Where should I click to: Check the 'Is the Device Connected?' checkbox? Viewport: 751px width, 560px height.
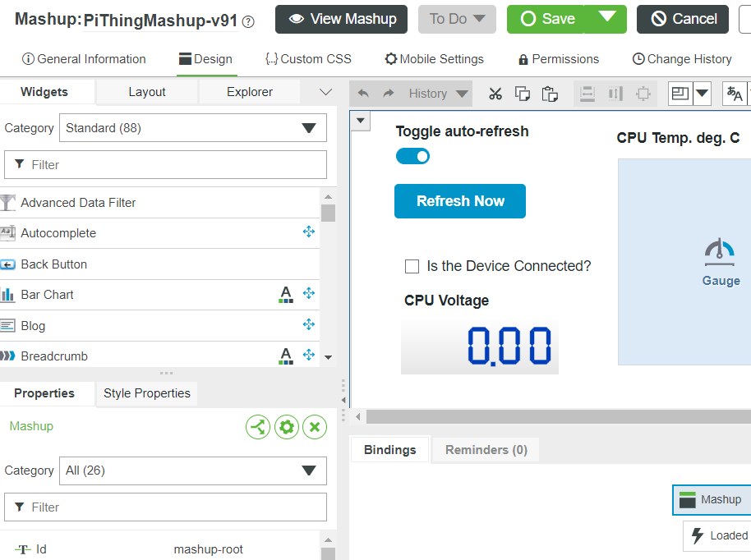pos(412,266)
